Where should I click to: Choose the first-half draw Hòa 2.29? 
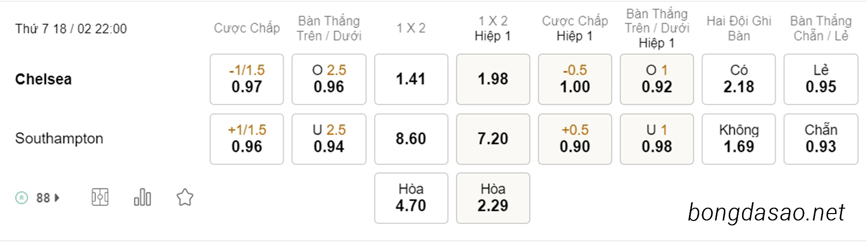click(x=493, y=198)
